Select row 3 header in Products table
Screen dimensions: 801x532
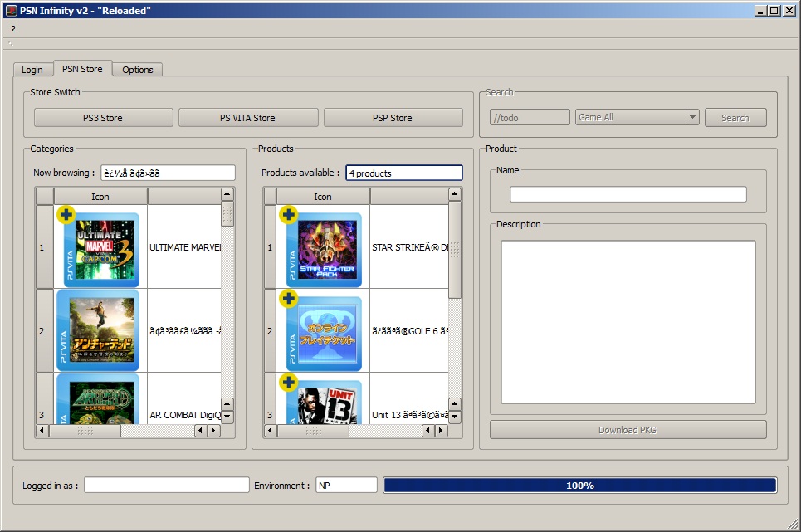coord(270,398)
